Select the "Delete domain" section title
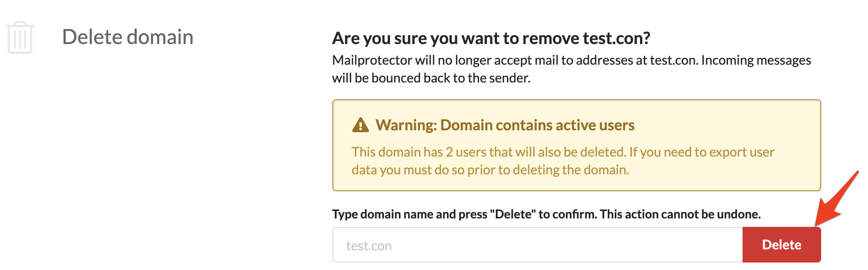This screenshot has width=868, height=270. point(127,37)
